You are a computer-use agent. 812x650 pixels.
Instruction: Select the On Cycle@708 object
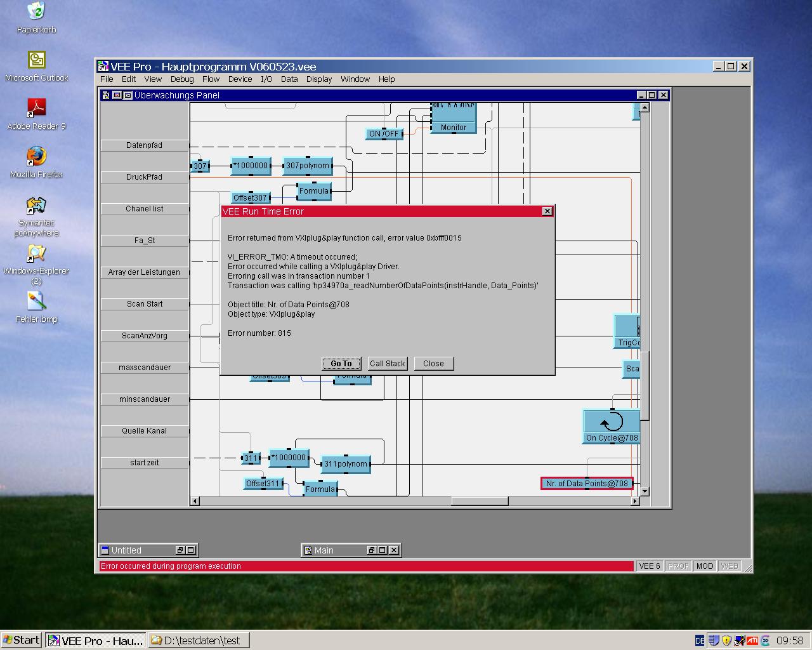coord(612,423)
